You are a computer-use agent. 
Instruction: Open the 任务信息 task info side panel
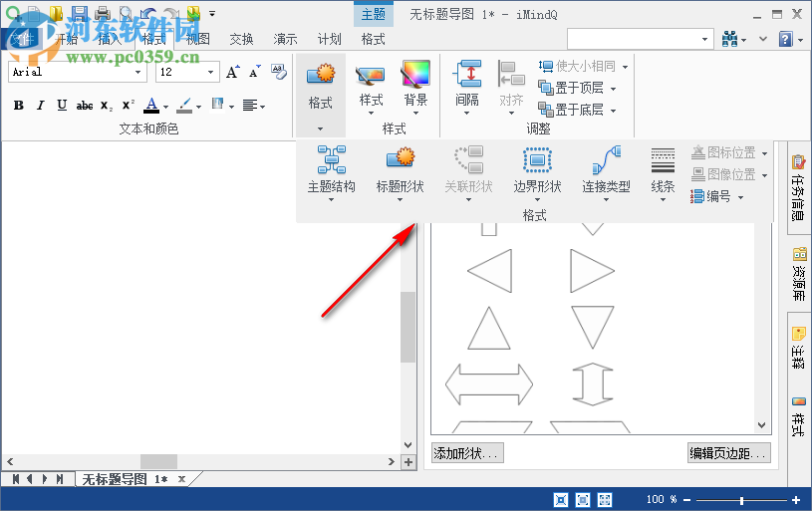click(798, 188)
